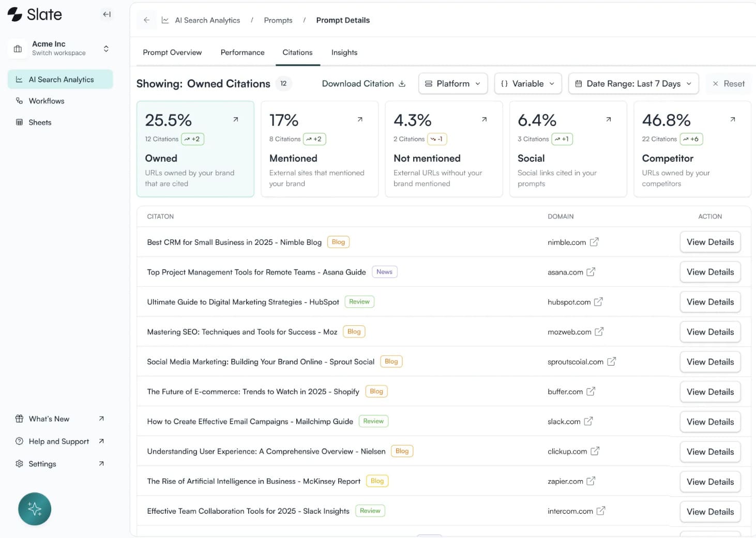Open external link icon for asana.com

[x=591, y=272]
